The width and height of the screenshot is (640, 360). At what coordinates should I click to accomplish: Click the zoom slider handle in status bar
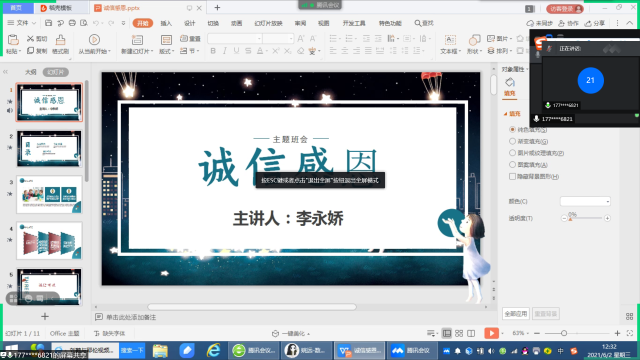pyautogui.click(x=564, y=333)
